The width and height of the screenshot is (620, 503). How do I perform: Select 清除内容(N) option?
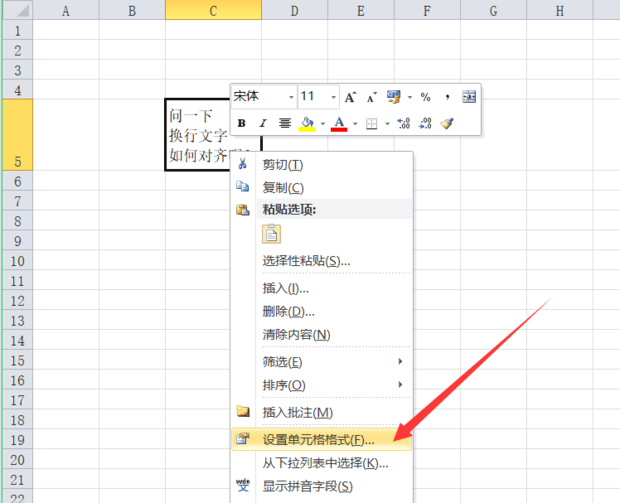322,335
